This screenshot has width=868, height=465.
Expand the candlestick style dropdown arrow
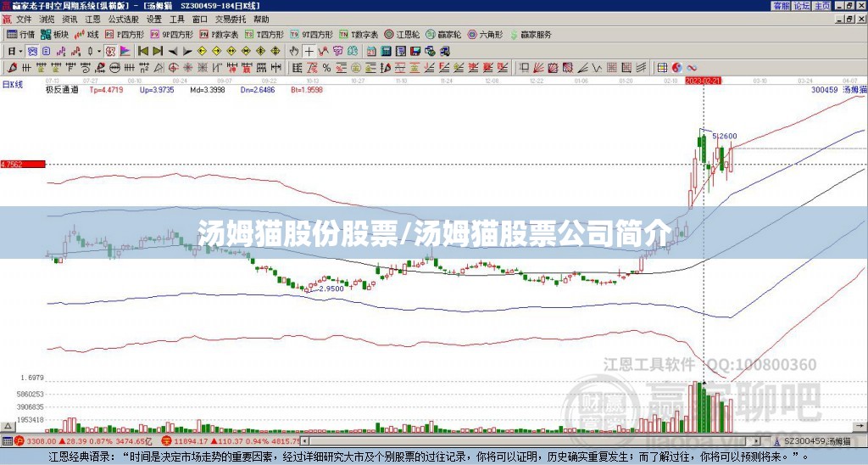[x=99, y=52]
